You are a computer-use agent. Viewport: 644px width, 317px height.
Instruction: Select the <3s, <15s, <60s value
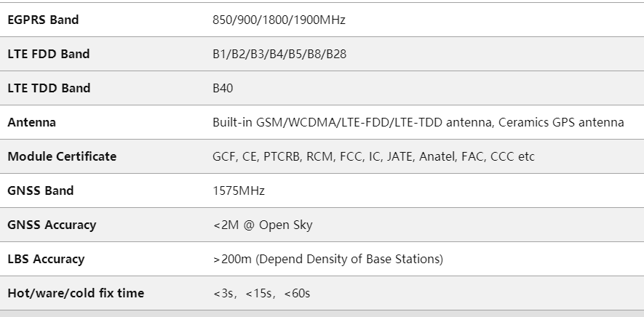click(262, 293)
